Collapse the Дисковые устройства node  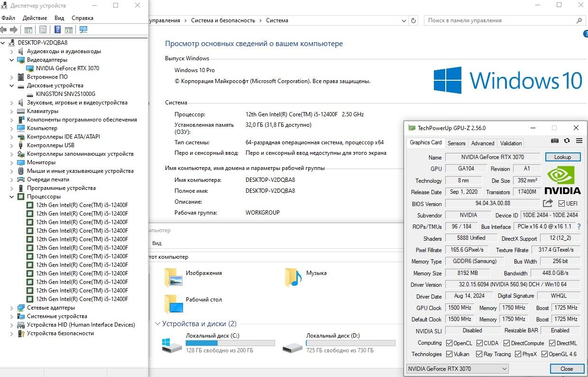pyautogui.click(x=12, y=85)
